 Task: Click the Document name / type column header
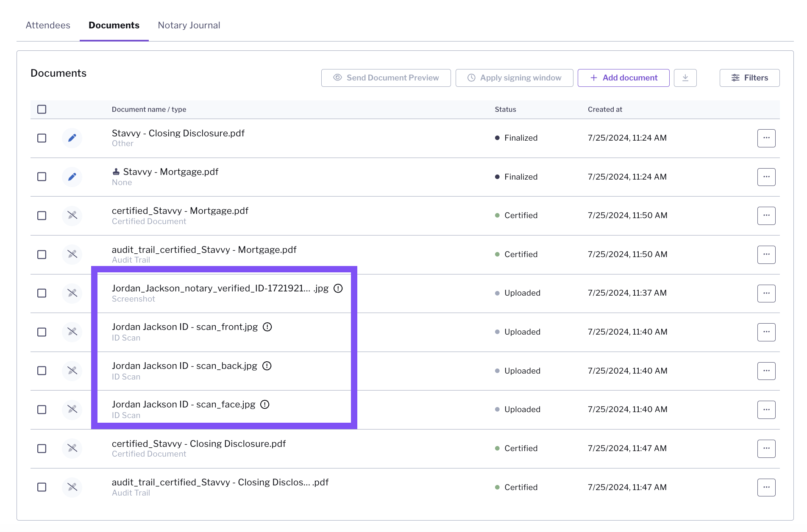pyautogui.click(x=149, y=109)
